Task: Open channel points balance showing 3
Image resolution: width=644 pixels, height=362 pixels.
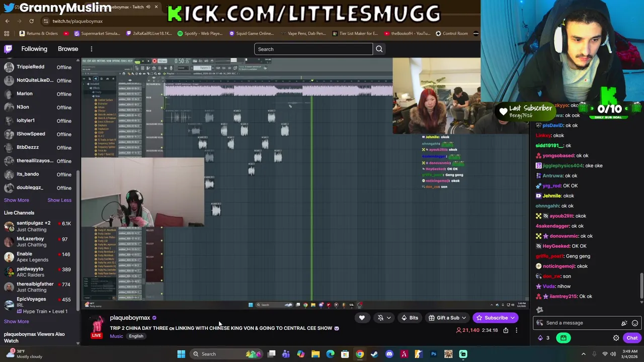Action: point(544,338)
